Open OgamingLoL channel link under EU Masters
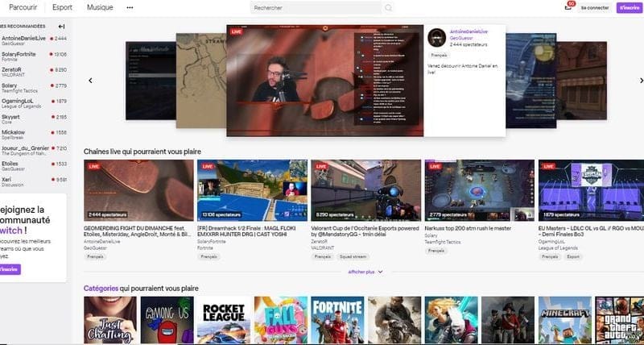 (x=551, y=242)
